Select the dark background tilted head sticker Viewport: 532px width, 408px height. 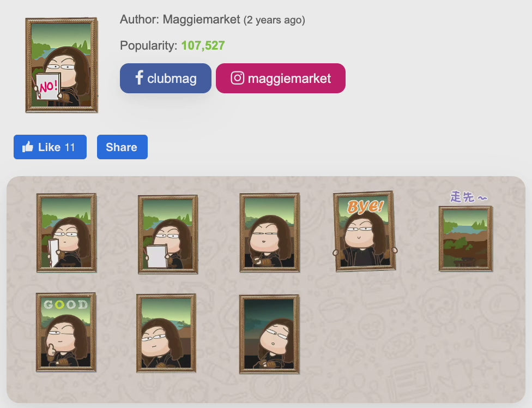point(269,334)
